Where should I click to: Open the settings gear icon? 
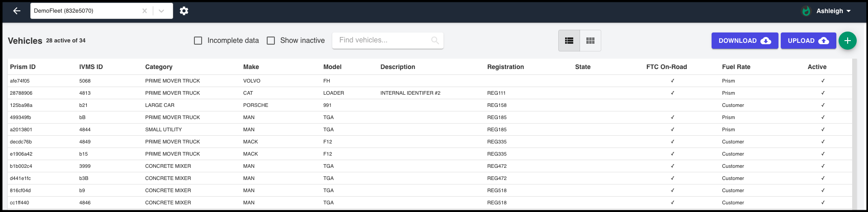[x=184, y=11]
